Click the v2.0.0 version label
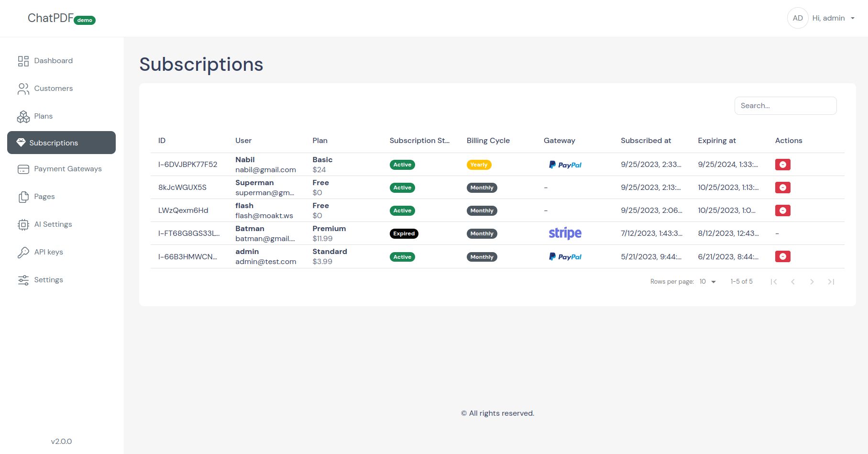The width and height of the screenshot is (868, 454). click(61, 442)
